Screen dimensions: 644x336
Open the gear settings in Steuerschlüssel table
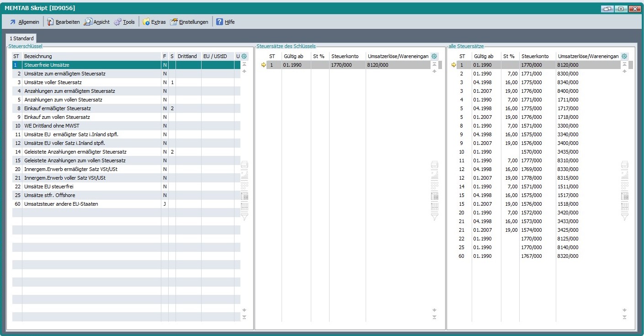pyautogui.click(x=244, y=56)
